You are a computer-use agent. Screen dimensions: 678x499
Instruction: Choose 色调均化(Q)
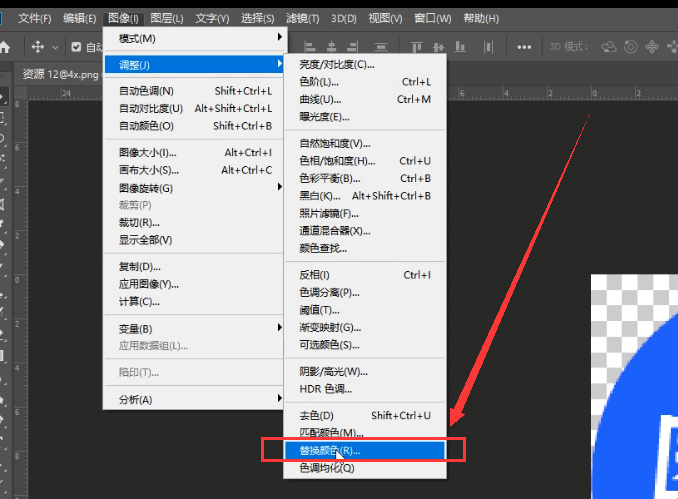tap(365, 468)
